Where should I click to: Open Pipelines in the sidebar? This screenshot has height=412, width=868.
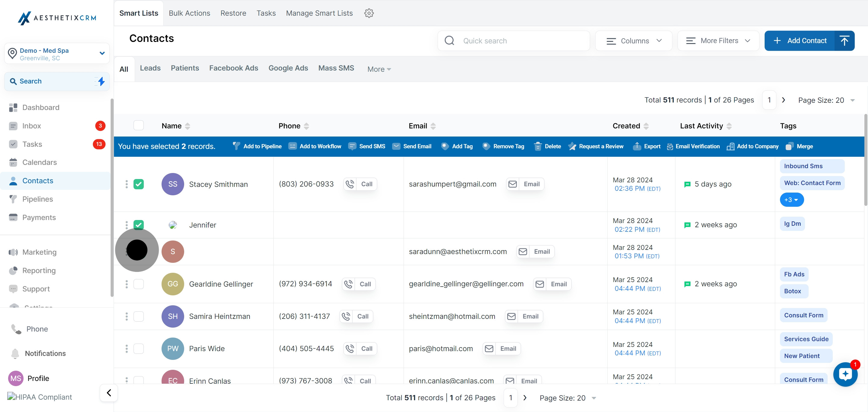pyautogui.click(x=38, y=199)
